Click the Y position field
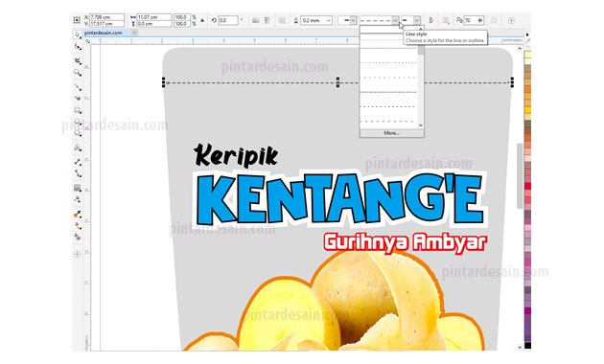This screenshot has width=604, height=364. point(106,24)
